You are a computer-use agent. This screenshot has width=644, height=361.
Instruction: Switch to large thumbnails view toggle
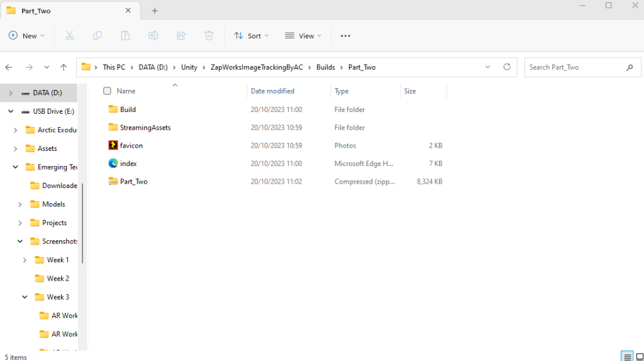click(638, 357)
